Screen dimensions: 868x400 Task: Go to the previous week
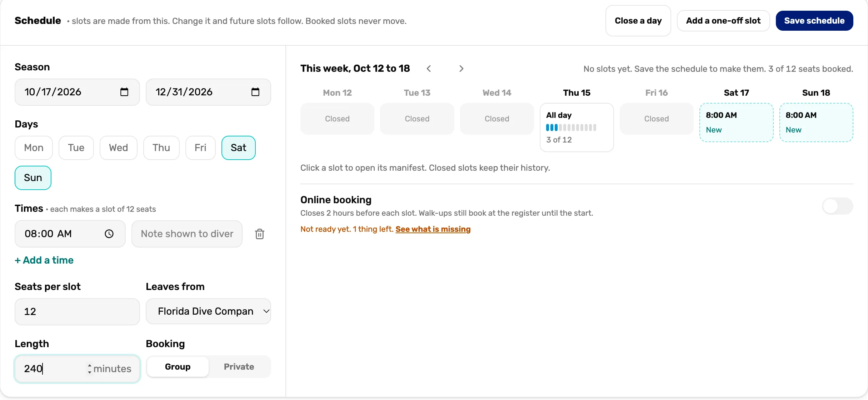pyautogui.click(x=429, y=69)
